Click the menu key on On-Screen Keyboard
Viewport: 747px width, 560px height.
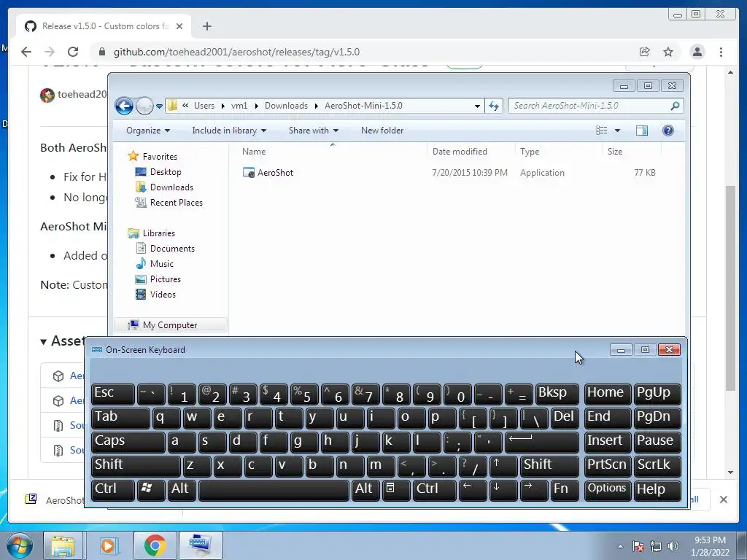click(x=395, y=490)
